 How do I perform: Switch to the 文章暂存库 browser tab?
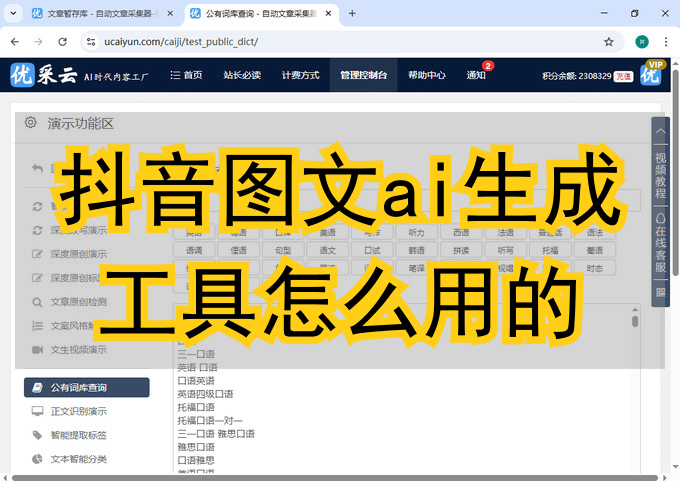coord(94,14)
